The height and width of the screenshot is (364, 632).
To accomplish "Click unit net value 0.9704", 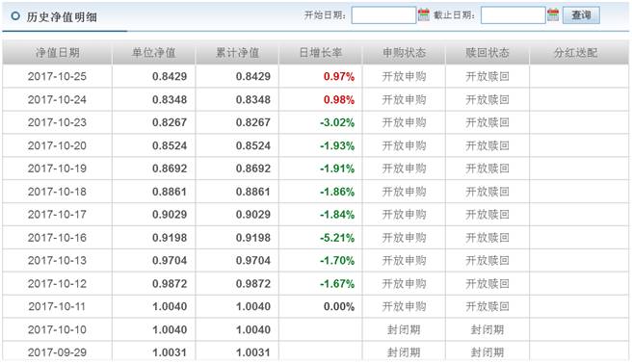I will 170,261.
